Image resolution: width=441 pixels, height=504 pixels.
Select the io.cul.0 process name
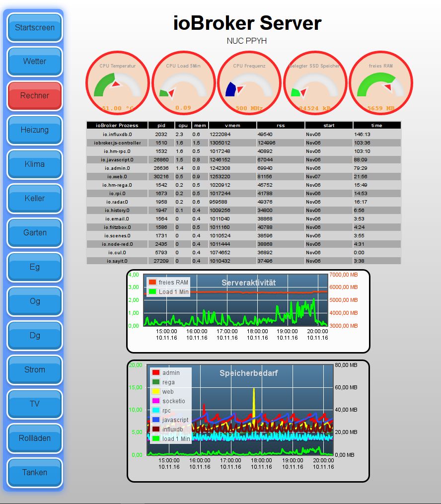(x=117, y=253)
